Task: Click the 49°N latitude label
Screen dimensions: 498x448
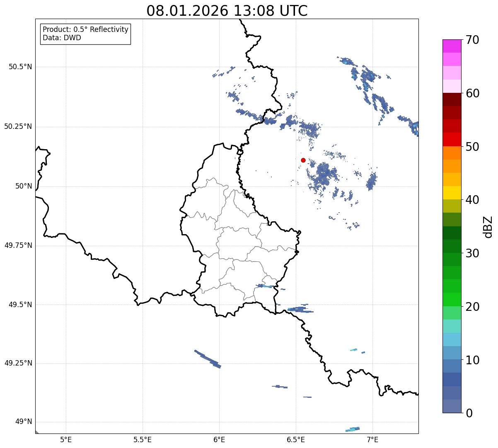Action: click(24, 422)
